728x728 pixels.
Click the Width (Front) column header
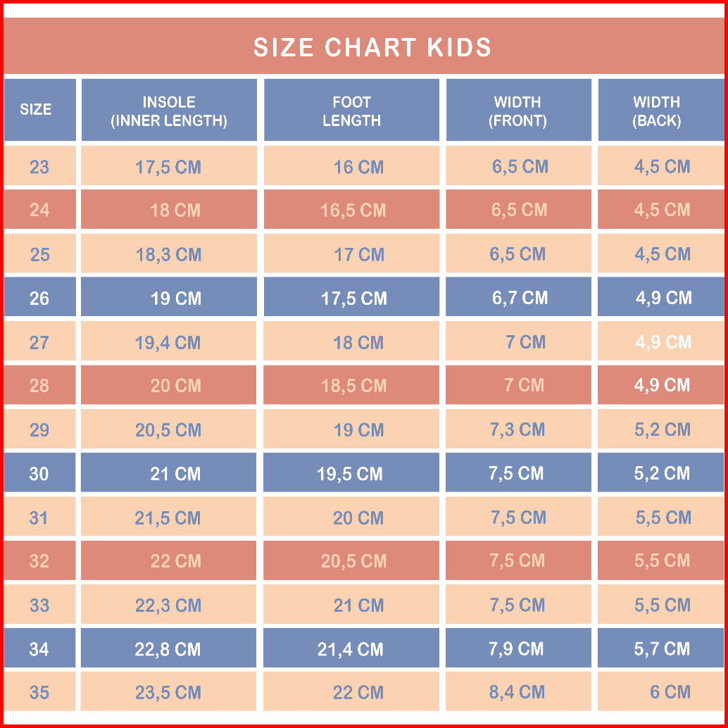(x=518, y=111)
